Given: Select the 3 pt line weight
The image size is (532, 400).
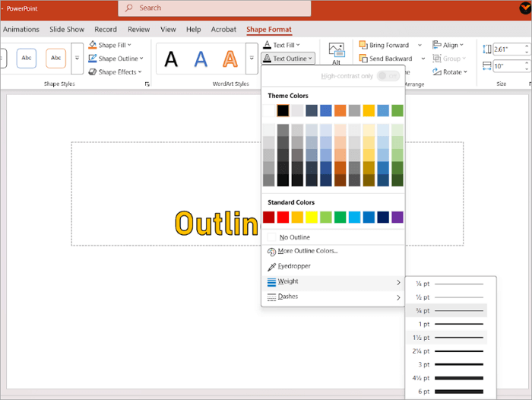Looking at the screenshot, I should click(x=447, y=365).
